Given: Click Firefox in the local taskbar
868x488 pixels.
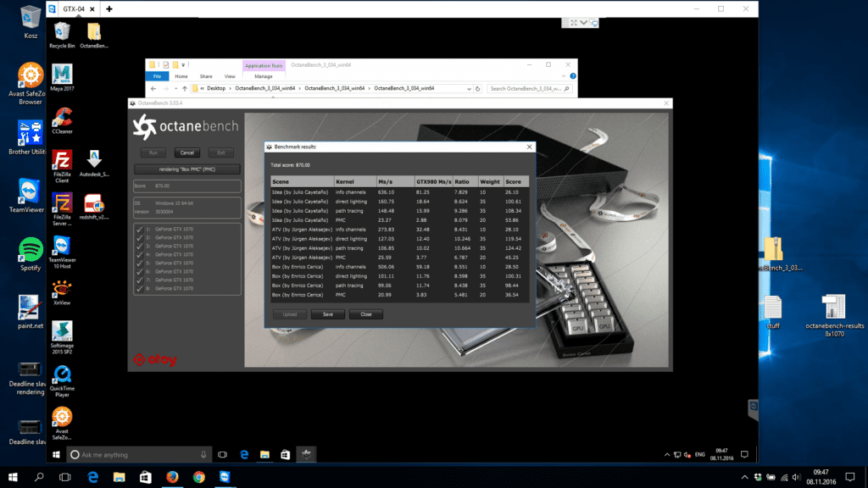Looking at the screenshot, I should pos(172,477).
